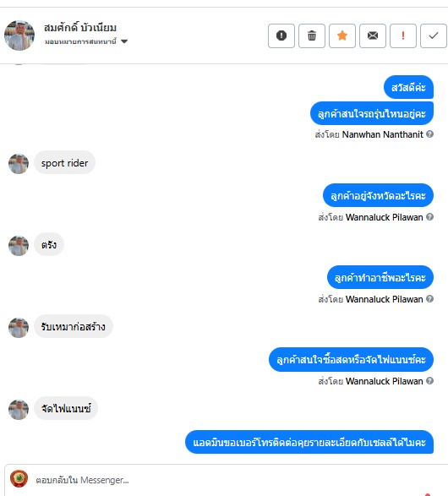
Task: Select the blue 'สวัสดีค่ะ' message bubble
Action: click(x=408, y=87)
